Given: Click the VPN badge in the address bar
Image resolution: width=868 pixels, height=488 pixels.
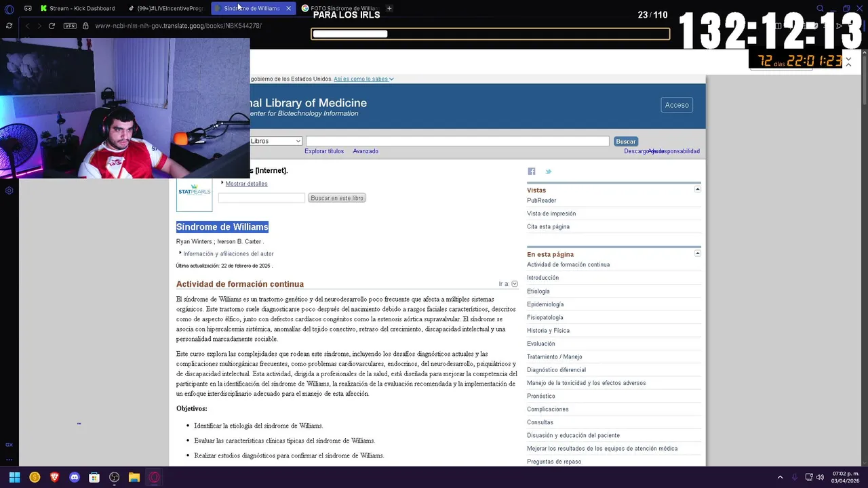Looking at the screenshot, I should coord(70,26).
